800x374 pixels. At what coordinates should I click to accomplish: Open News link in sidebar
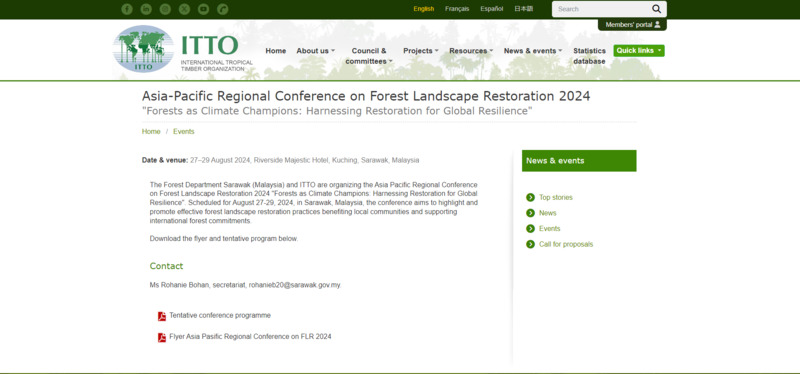(x=547, y=213)
